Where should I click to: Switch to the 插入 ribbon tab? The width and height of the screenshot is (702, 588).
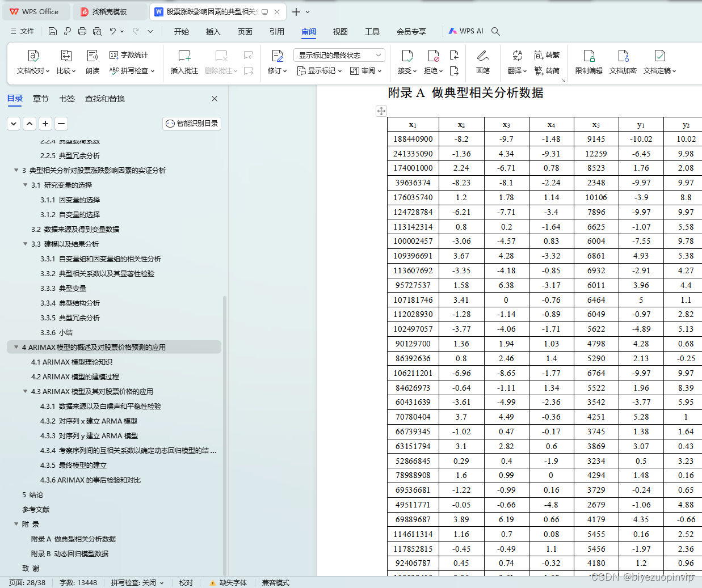click(213, 32)
